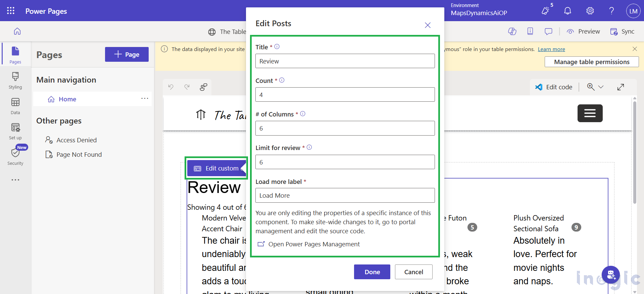
Task: Expand the zoom level dropdown
Action: 601,87
